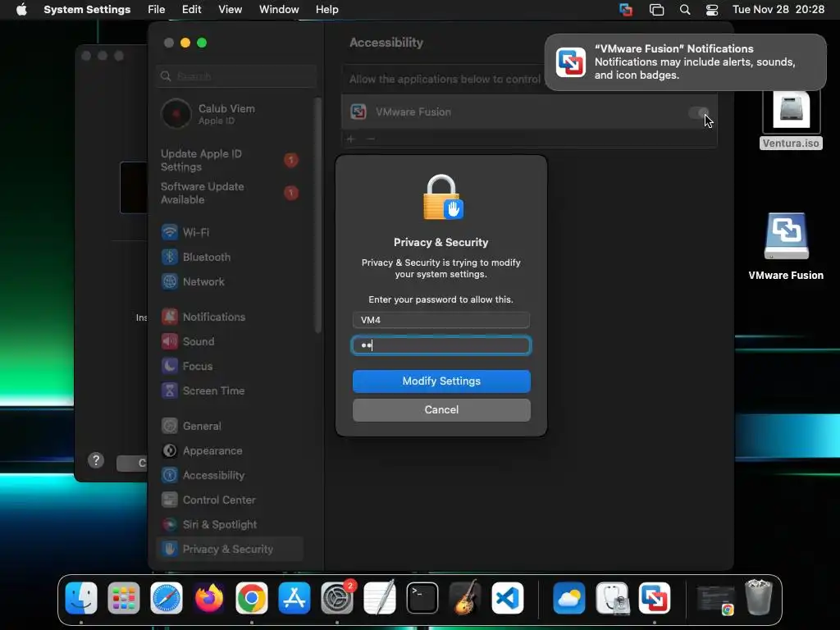Image resolution: width=840 pixels, height=630 pixels.
Task: Select VMware Fusion row in Accessibility list
Action: coord(529,112)
